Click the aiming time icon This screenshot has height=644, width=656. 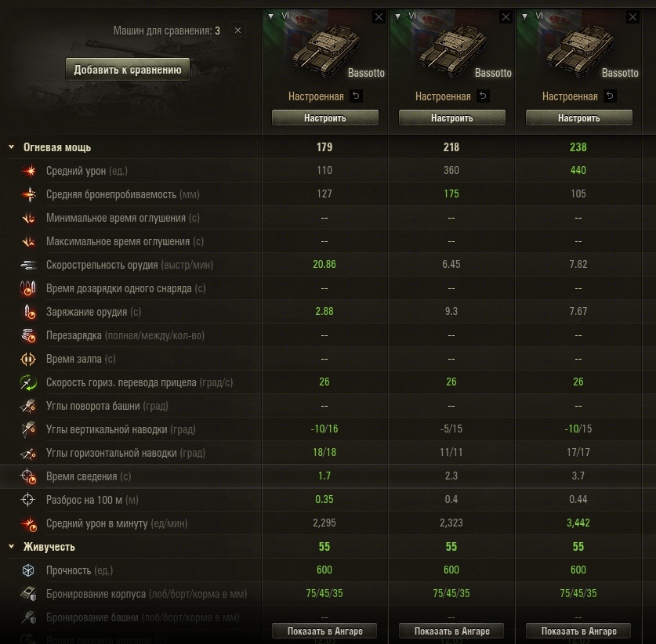(x=29, y=476)
